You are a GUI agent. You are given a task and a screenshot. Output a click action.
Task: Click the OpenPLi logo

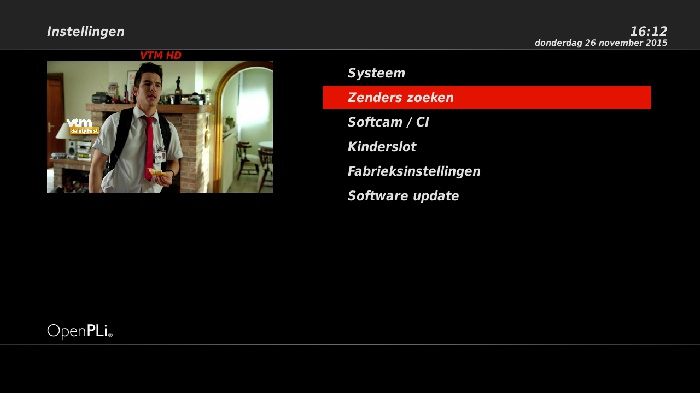pos(80,331)
